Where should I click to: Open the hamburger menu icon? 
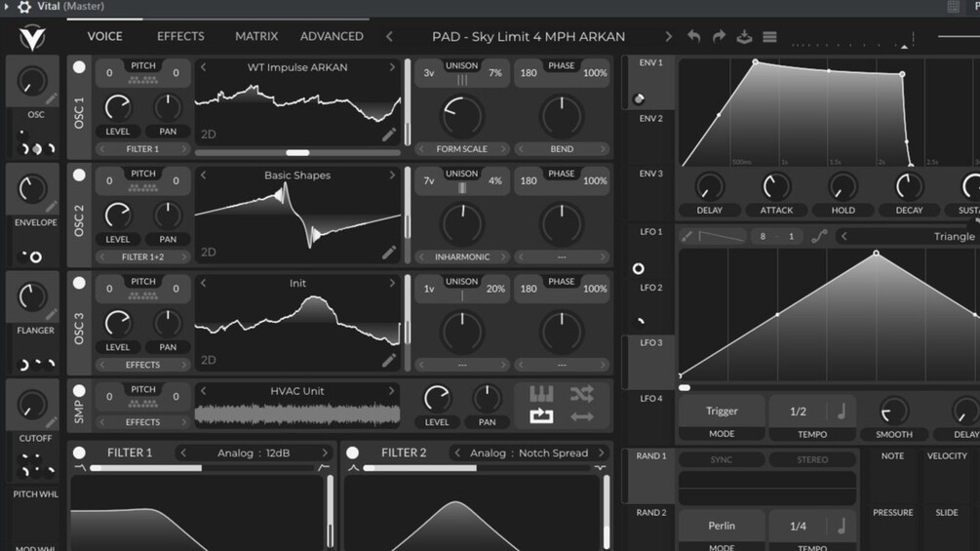[769, 37]
